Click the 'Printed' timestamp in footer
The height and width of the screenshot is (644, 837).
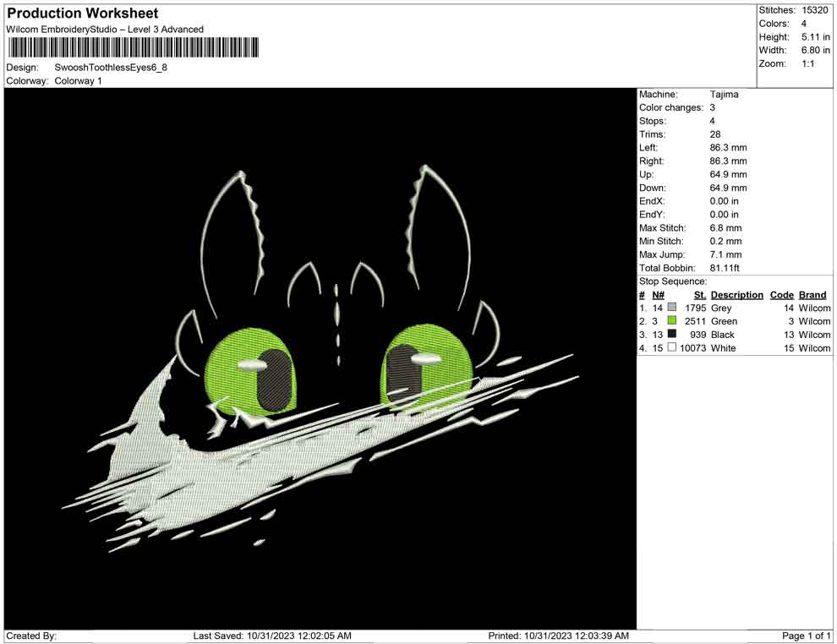click(x=558, y=636)
